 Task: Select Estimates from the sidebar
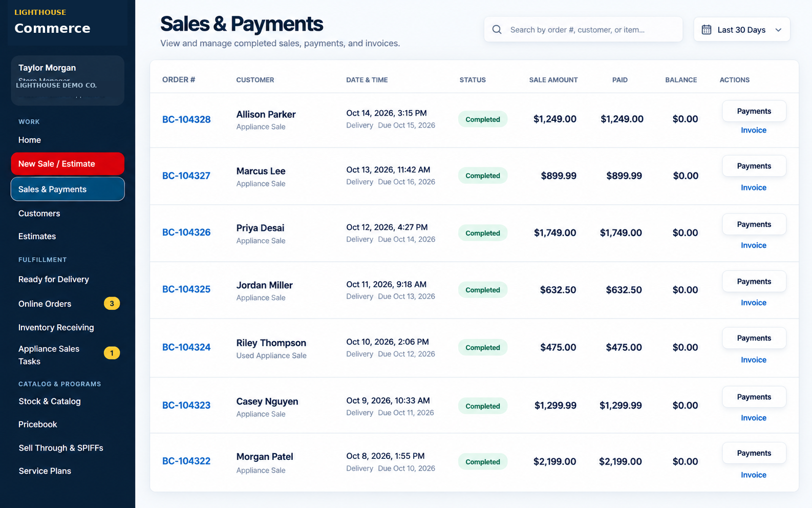(37, 237)
